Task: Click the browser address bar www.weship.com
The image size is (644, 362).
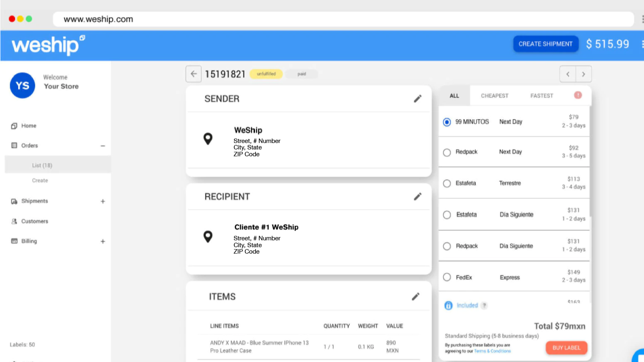Action: [343, 19]
